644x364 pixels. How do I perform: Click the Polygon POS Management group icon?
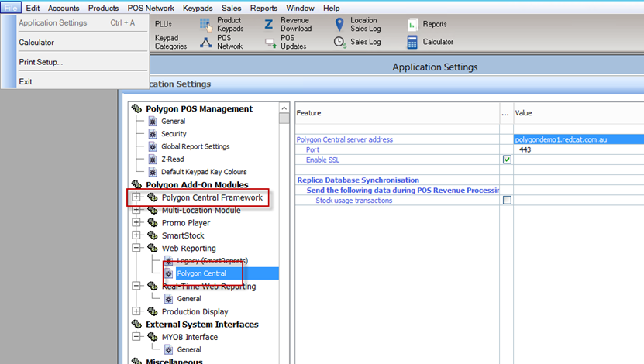tap(136, 108)
